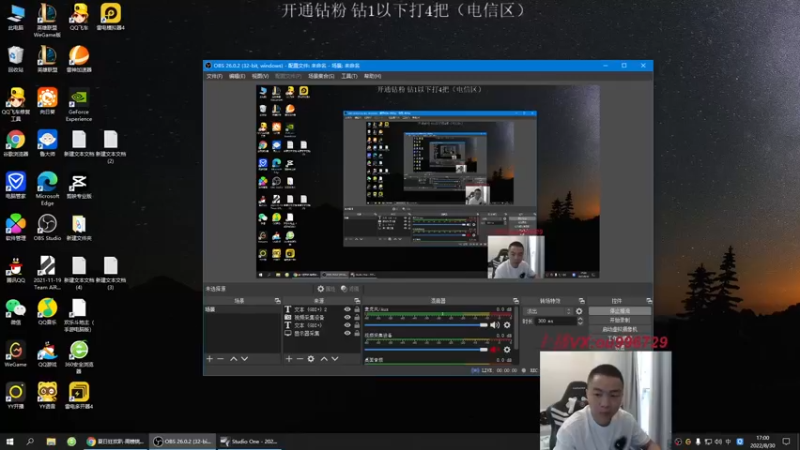
Task: Open the Scene Collection menu
Action: (321, 76)
